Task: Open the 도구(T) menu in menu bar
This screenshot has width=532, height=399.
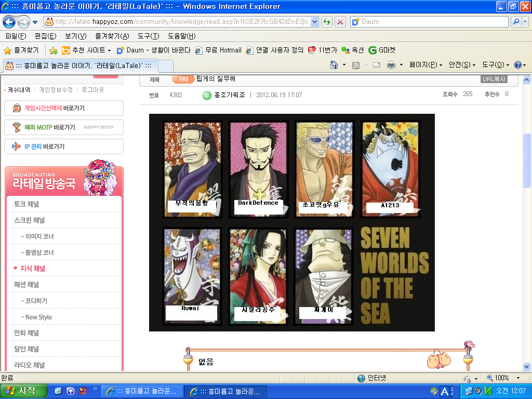Action: pos(149,36)
